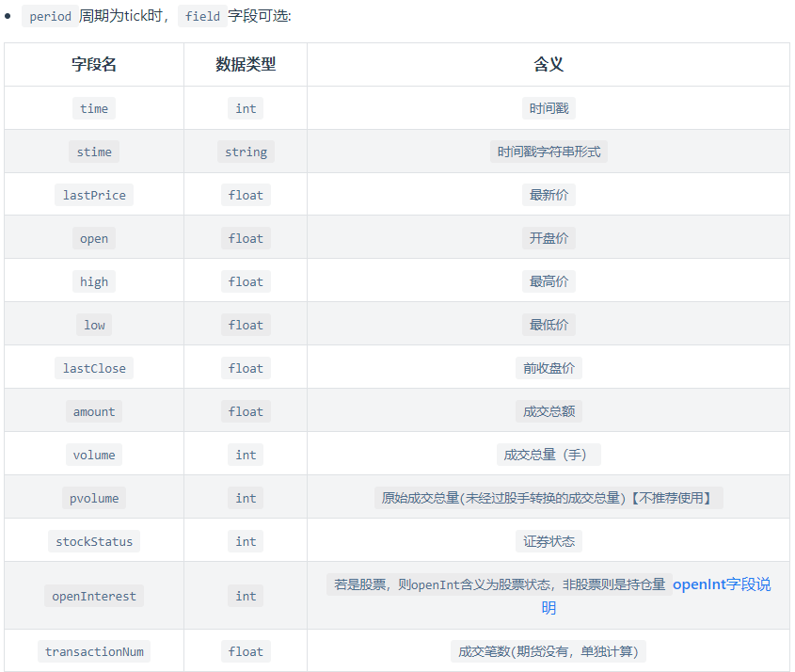795x672 pixels.
Task: Click the 'stockStatus' field name cell
Action: [x=94, y=541]
